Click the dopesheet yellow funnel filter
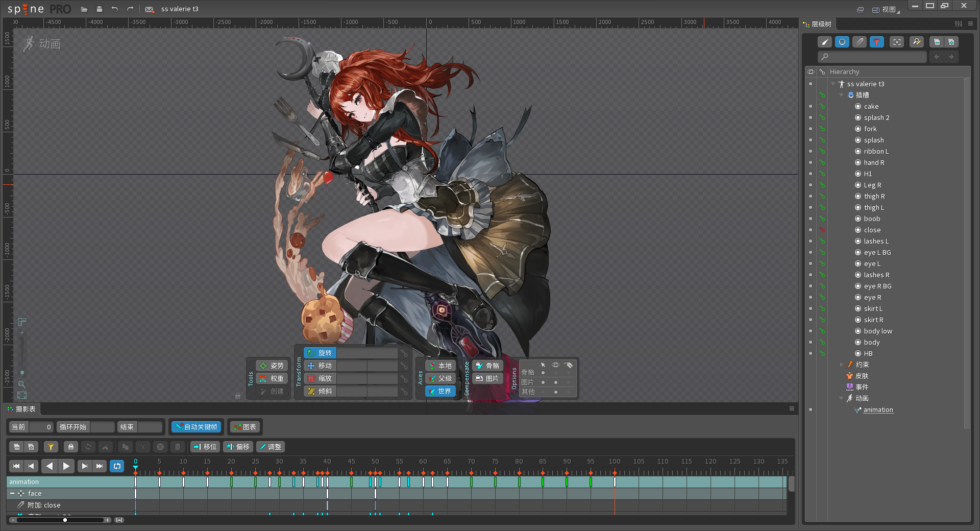The image size is (980, 531). point(51,447)
